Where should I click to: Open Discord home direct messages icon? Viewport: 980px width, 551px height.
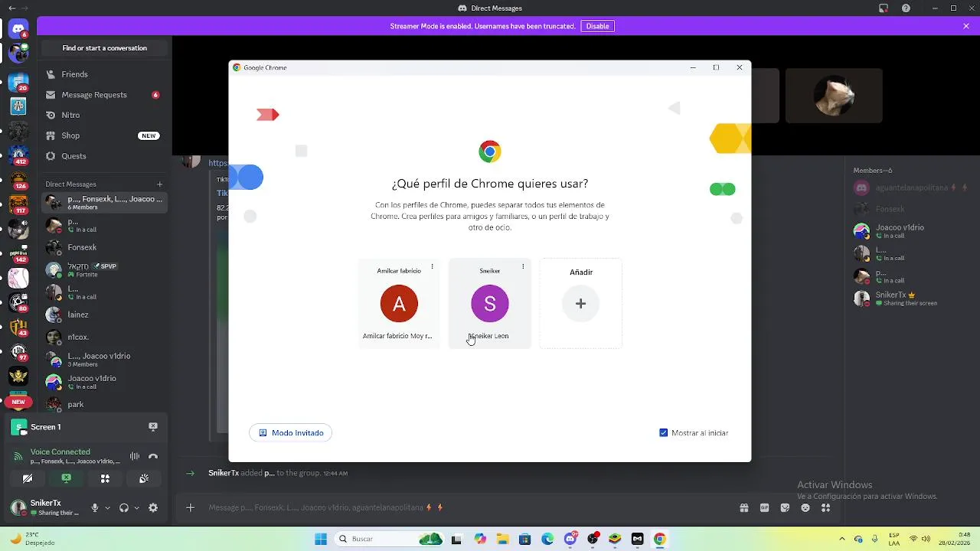point(18,29)
